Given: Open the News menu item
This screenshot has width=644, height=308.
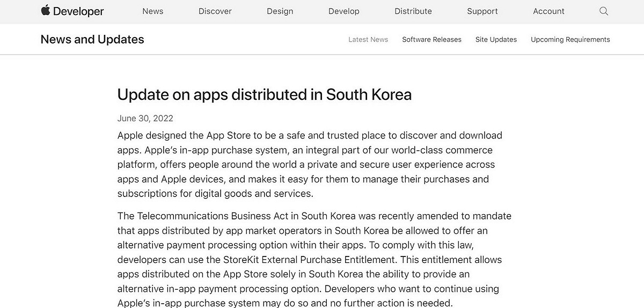Looking at the screenshot, I should pyautogui.click(x=153, y=11).
